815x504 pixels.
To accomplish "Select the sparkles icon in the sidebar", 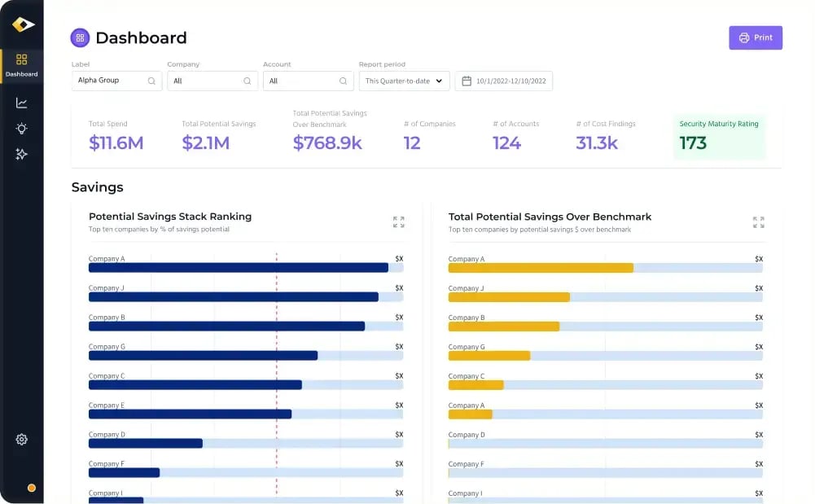I will (x=21, y=153).
